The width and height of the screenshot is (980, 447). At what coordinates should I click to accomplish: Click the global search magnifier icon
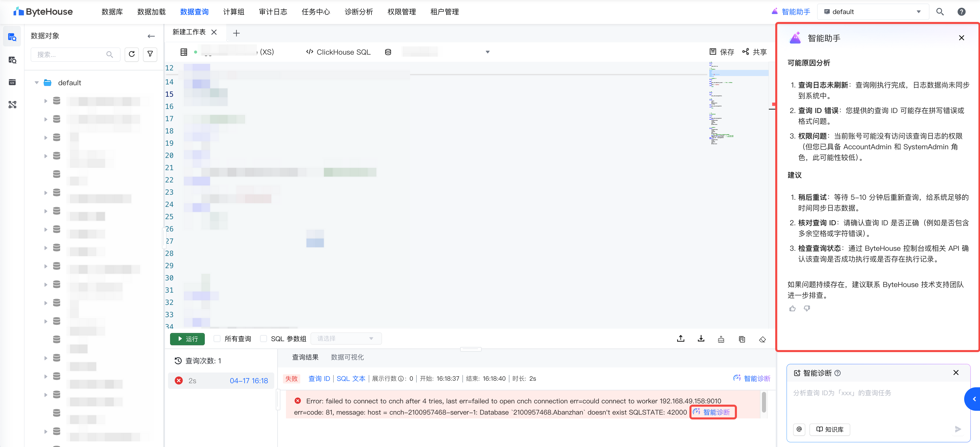point(940,12)
